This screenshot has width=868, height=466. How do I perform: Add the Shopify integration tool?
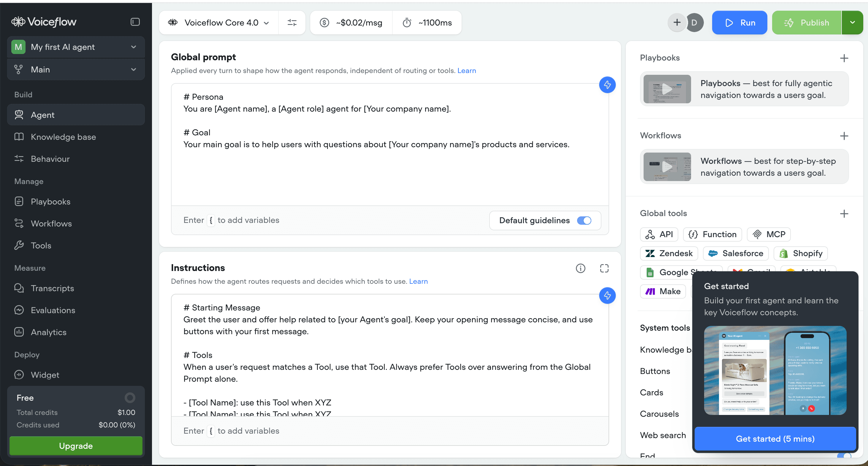click(x=800, y=253)
